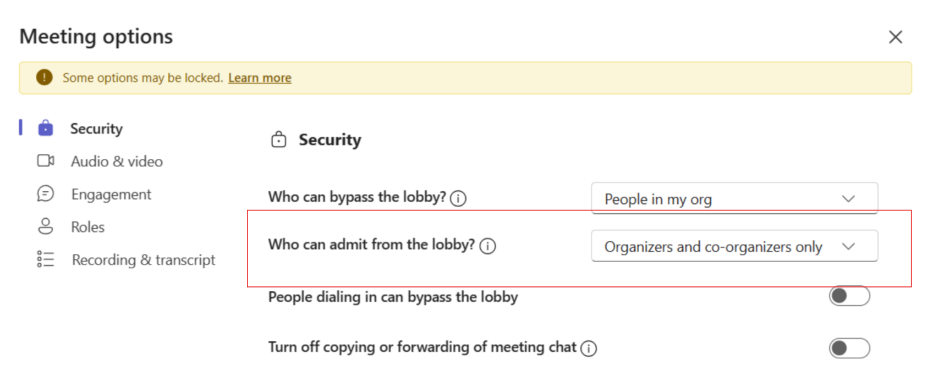Click the Security lock icon in sidebar

46,128
